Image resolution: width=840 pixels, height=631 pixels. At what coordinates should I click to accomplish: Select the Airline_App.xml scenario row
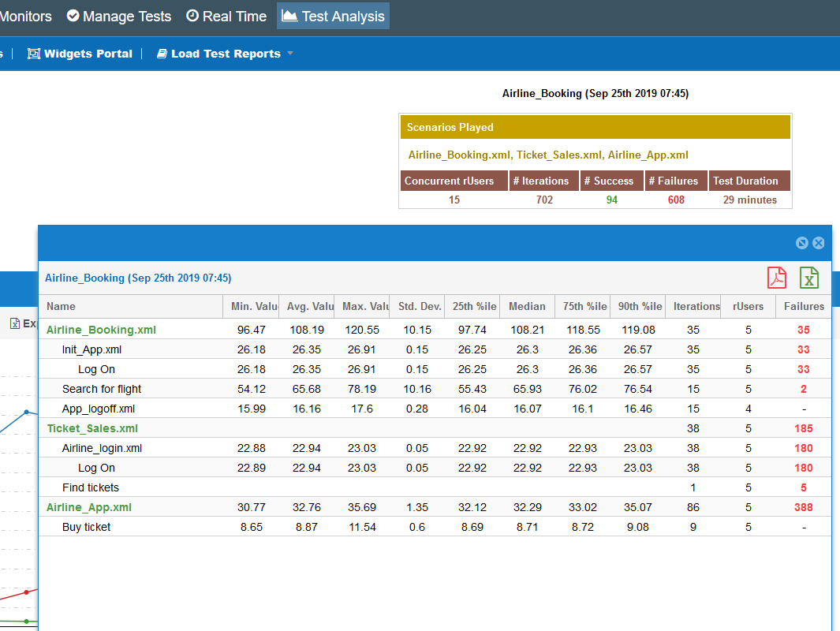pos(435,507)
